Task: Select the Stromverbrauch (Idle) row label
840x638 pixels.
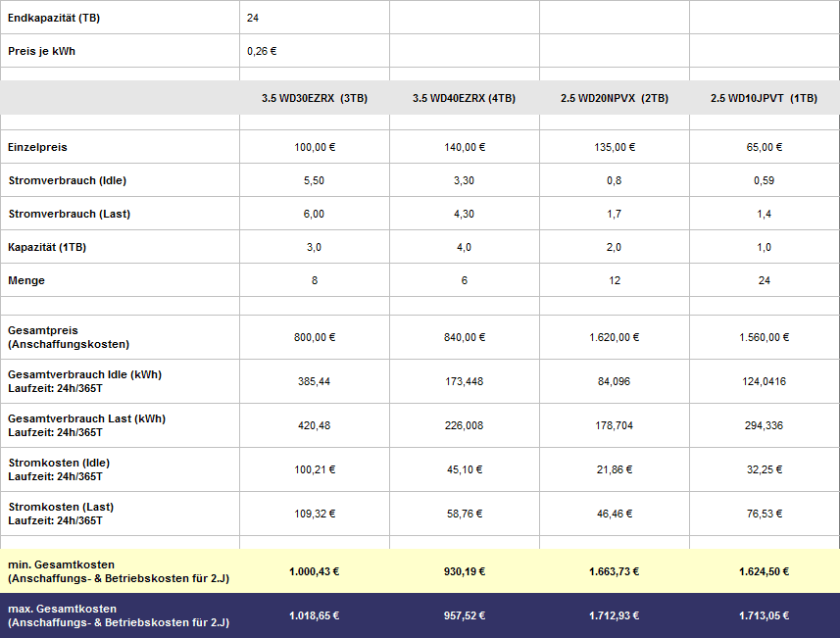Action: tap(120, 180)
